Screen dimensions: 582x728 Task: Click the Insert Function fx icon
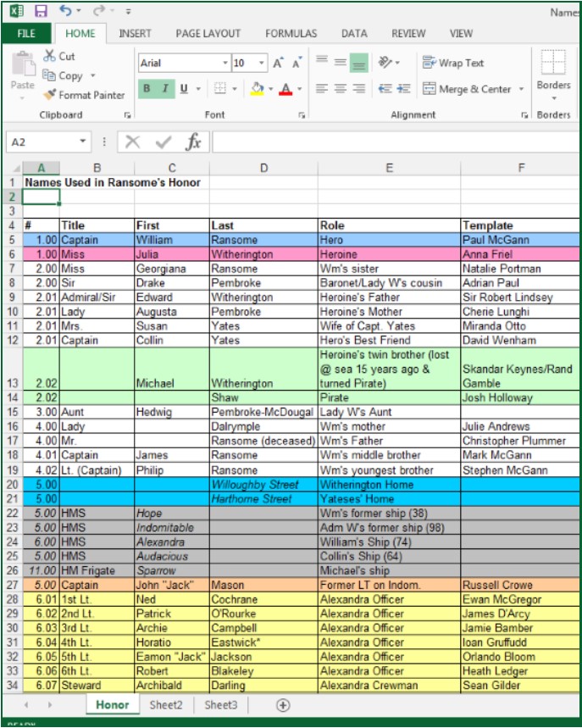(193, 142)
